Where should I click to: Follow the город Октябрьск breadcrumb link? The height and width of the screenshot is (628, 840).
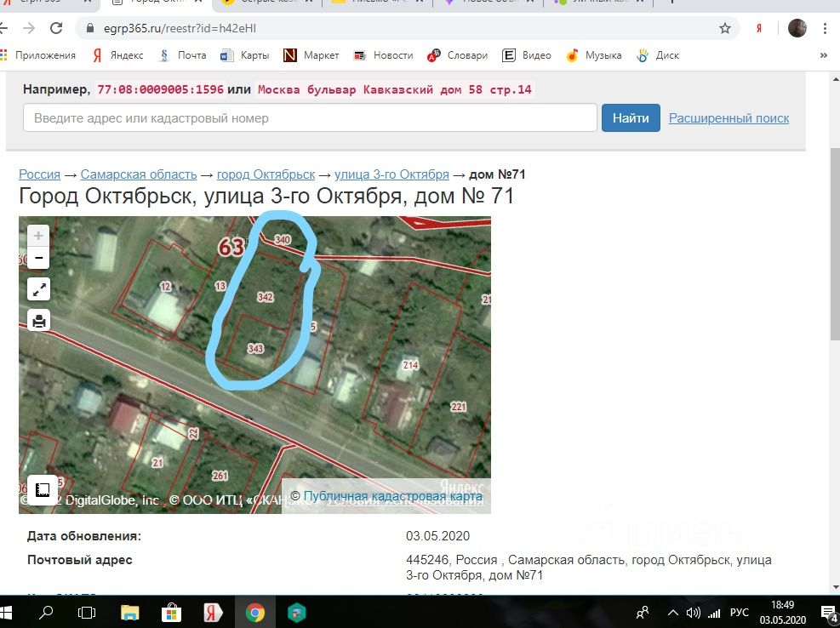(x=266, y=174)
